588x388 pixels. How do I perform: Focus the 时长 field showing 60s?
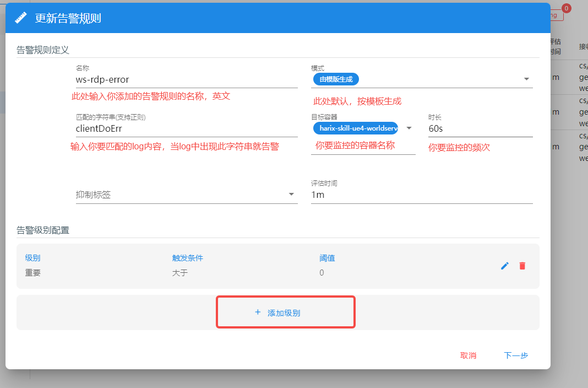tap(481, 129)
